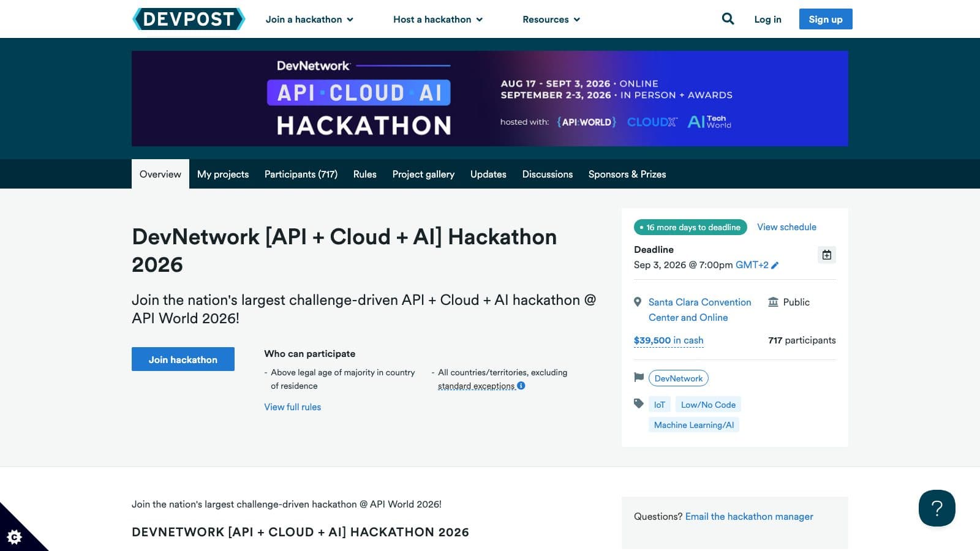Open the View full rules link
The width and height of the screenshot is (980, 551).
(293, 407)
